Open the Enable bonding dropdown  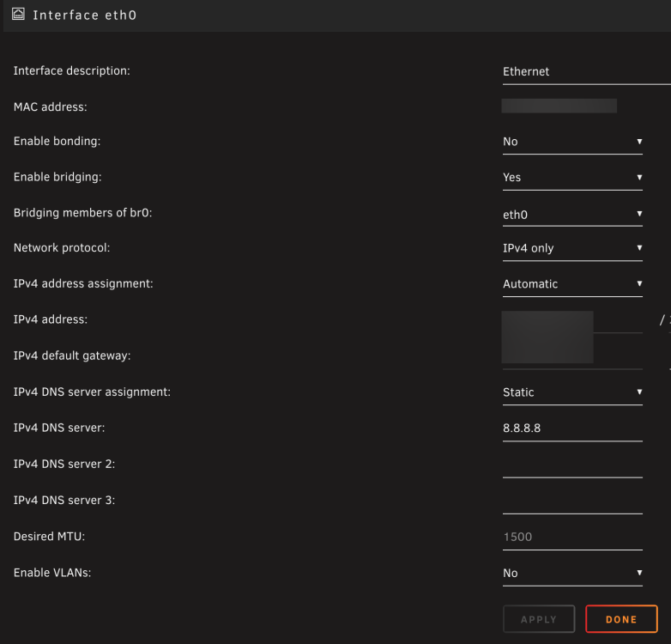[x=572, y=142]
